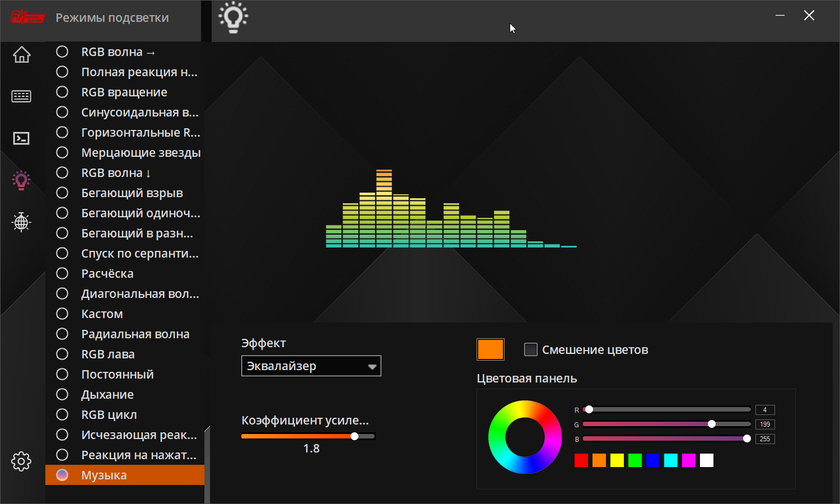This screenshot has width=840, height=504.
Task: Enable Смешение цветов checkbox
Action: click(x=530, y=349)
